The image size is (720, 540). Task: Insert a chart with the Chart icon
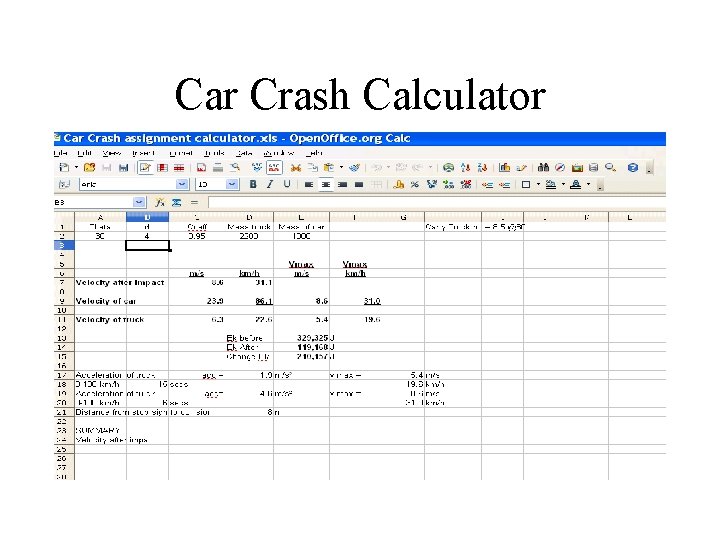505,168
